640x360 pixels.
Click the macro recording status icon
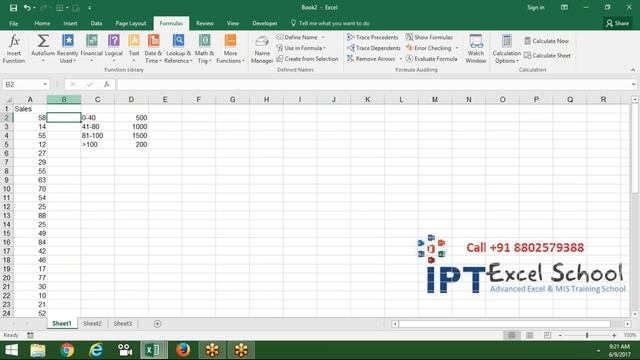(30, 335)
